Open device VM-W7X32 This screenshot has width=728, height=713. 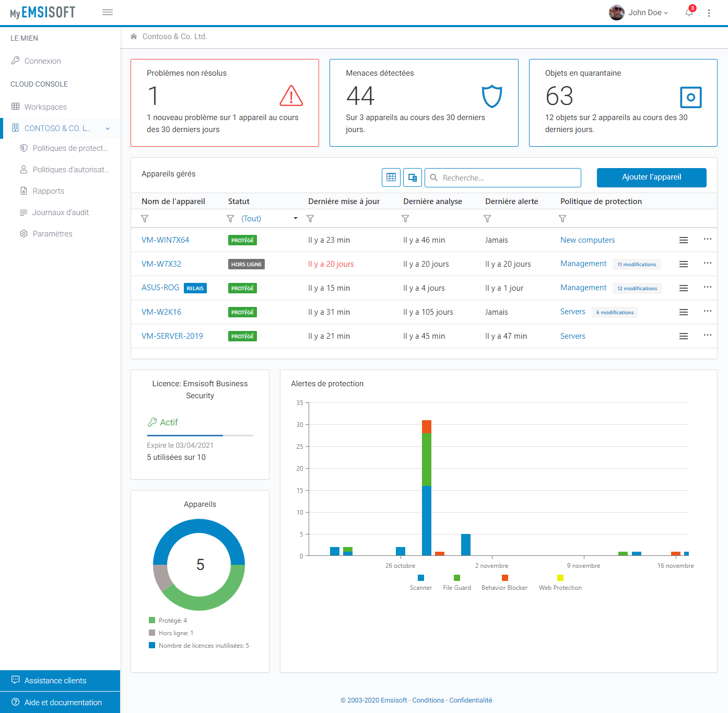pyautogui.click(x=161, y=264)
